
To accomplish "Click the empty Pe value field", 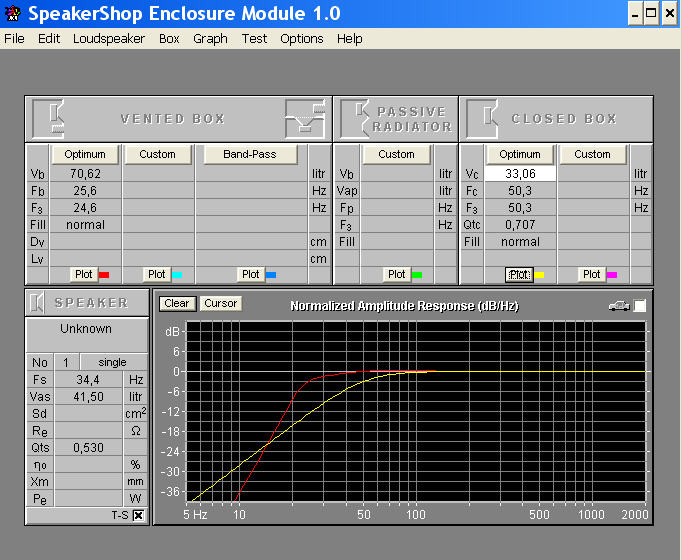I will pyautogui.click(x=88, y=498).
